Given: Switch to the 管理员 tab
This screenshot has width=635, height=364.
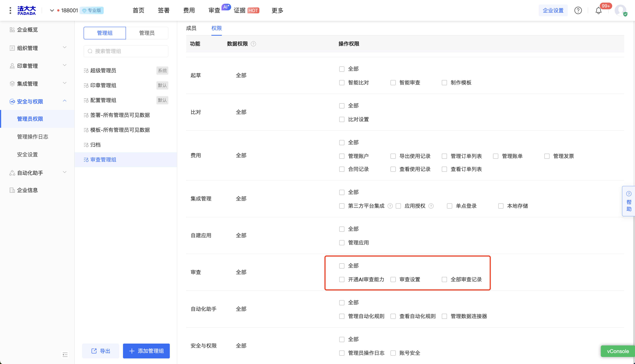Looking at the screenshot, I should pyautogui.click(x=147, y=33).
